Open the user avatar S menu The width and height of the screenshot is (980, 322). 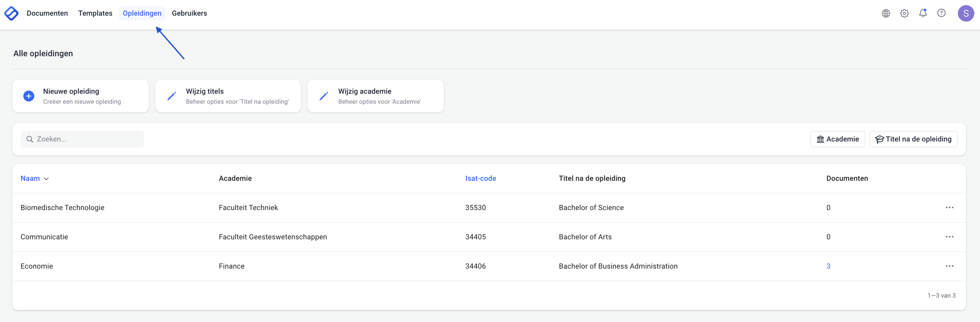pyautogui.click(x=966, y=13)
